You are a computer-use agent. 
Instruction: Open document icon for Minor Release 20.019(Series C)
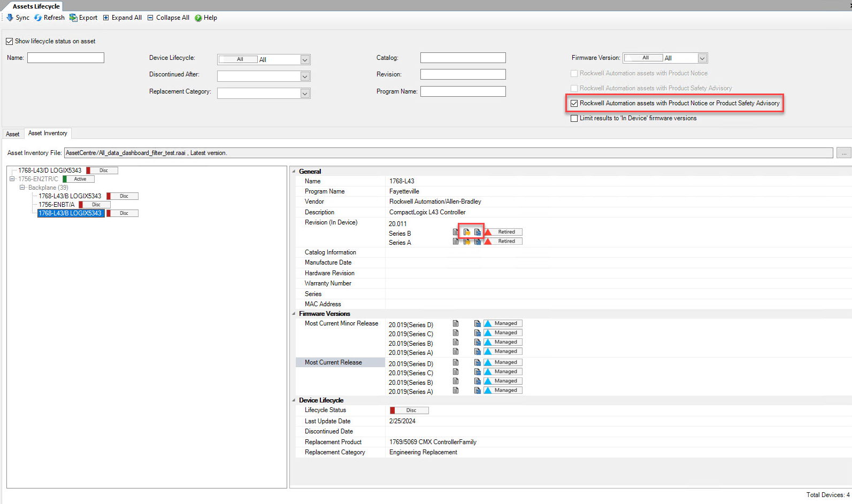(x=456, y=332)
